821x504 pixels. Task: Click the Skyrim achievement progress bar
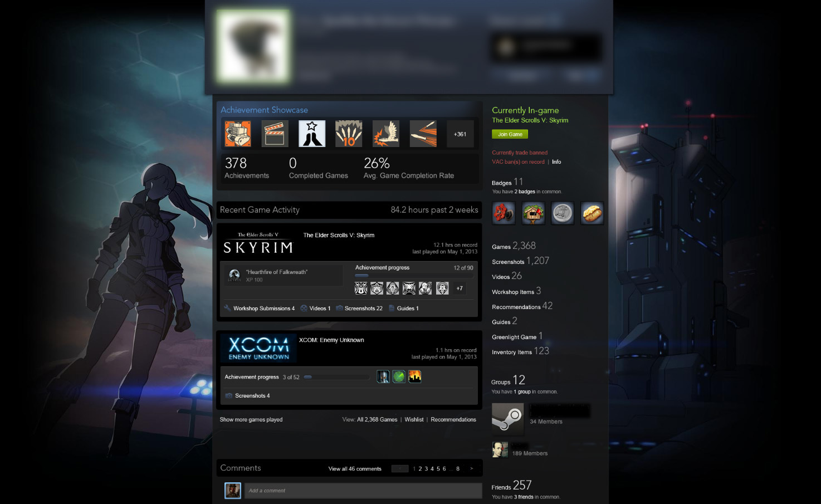click(414, 276)
